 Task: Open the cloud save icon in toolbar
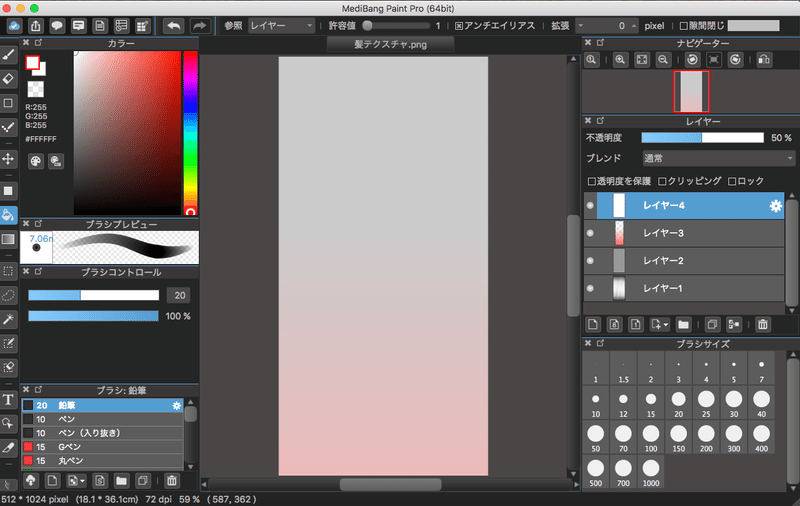[14, 26]
